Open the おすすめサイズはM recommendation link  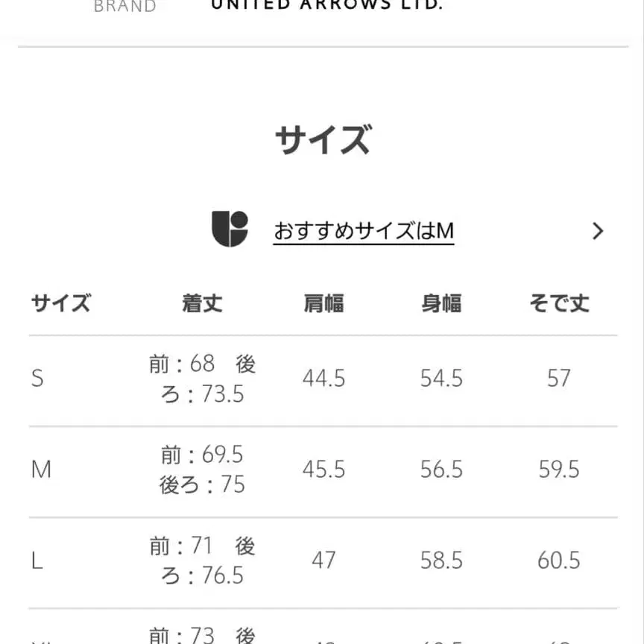pos(363,231)
